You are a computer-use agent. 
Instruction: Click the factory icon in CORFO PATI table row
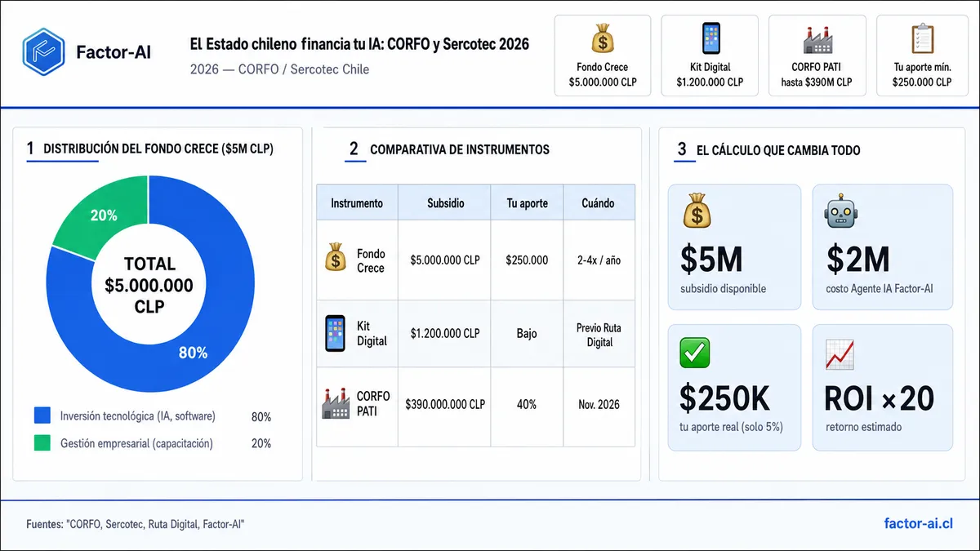(336, 404)
